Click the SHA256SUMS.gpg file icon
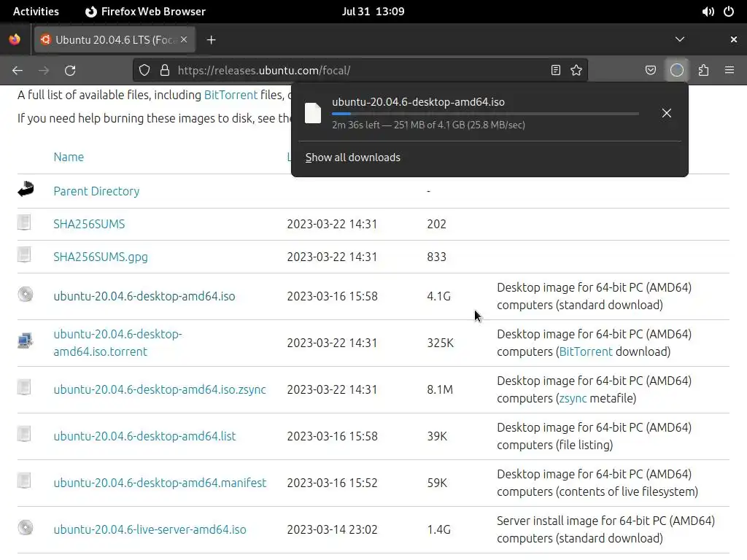Screen dimensions: 747x560 click(24, 254)
